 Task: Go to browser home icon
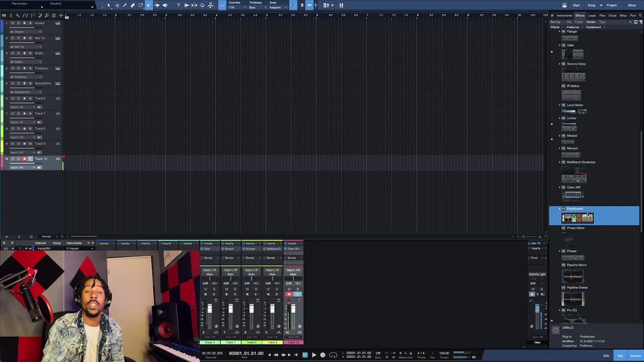click(x=552, y=16)
